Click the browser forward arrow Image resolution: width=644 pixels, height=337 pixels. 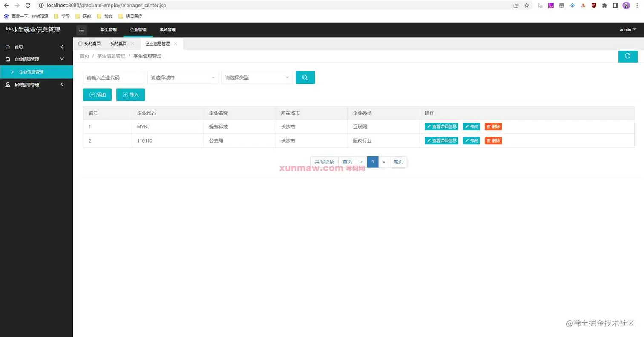17,6
